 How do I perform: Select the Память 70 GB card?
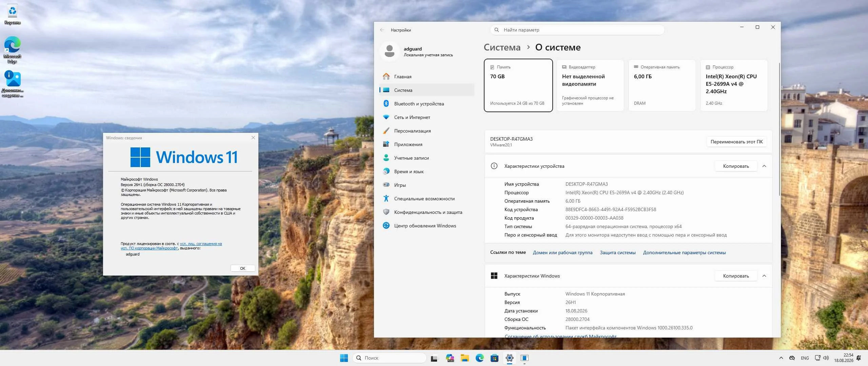(518, 85)
